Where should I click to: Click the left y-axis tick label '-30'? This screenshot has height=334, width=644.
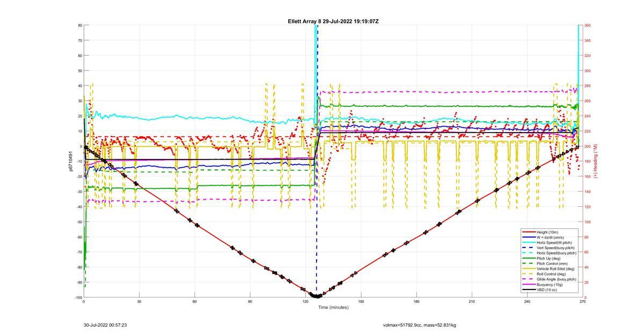pyautogui.click(x=79, y=192)
